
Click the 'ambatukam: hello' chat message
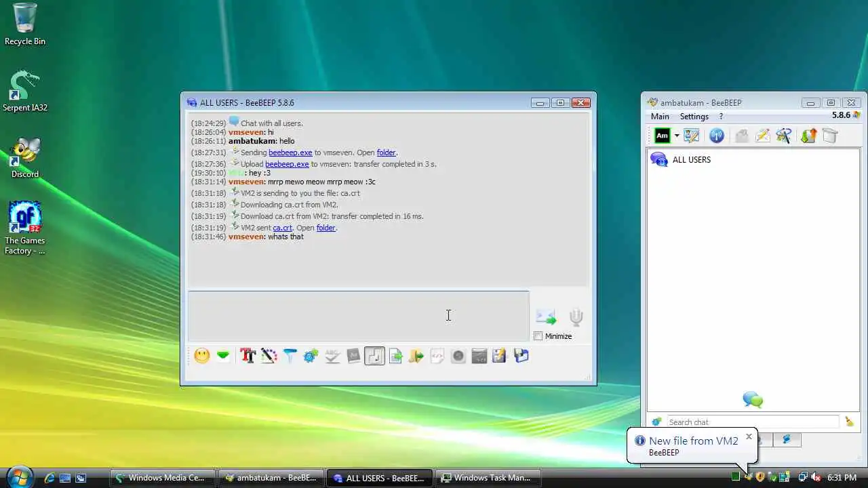coord(262,141)
